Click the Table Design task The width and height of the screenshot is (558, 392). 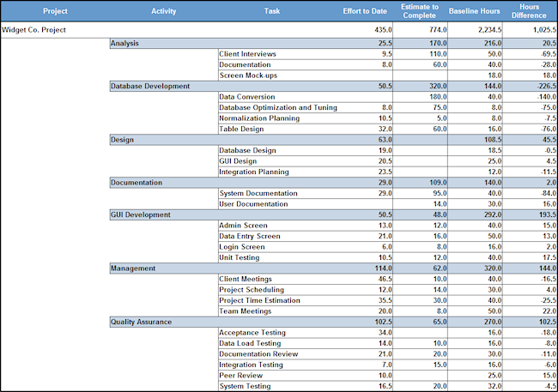pyautogui.click(x=241, y=130)
